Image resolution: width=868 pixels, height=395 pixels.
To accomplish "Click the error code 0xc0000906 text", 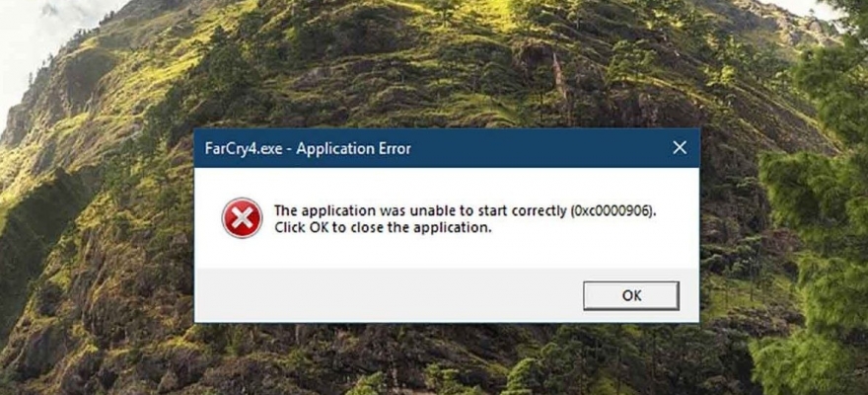I will [611, 211].
